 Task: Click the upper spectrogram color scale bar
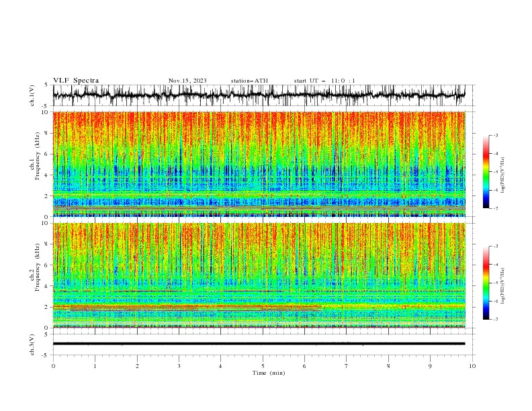pos(486,172)
